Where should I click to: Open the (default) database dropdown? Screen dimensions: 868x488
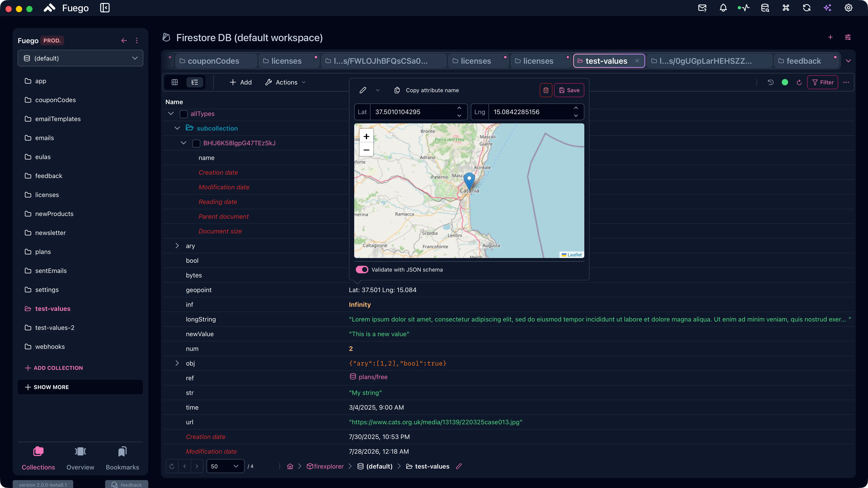pos(80,58)
